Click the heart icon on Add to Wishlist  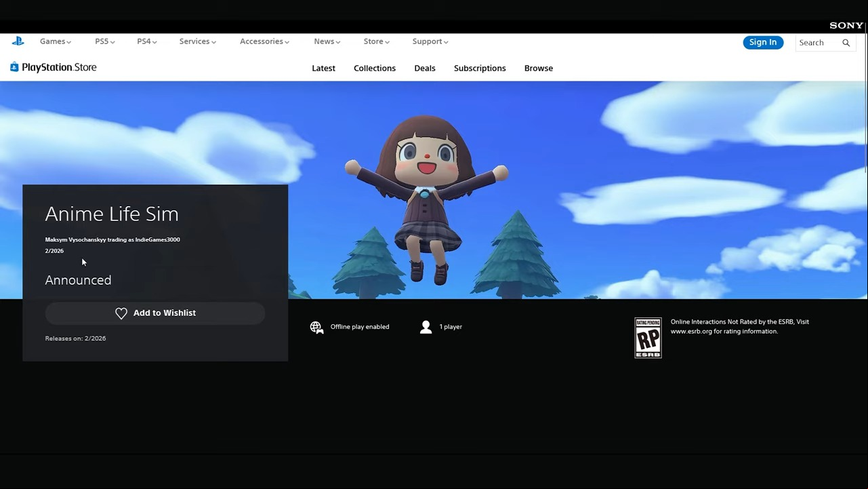coord(121,313)
